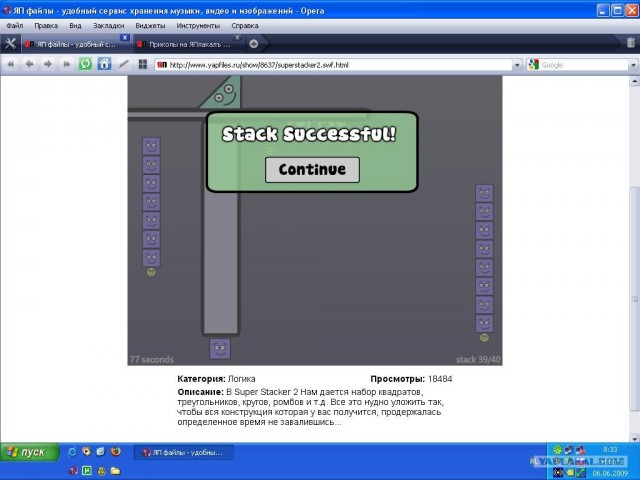The image size is (640, 480).
Task: Open the closed tabs trash icon
Action: [631, 42]
